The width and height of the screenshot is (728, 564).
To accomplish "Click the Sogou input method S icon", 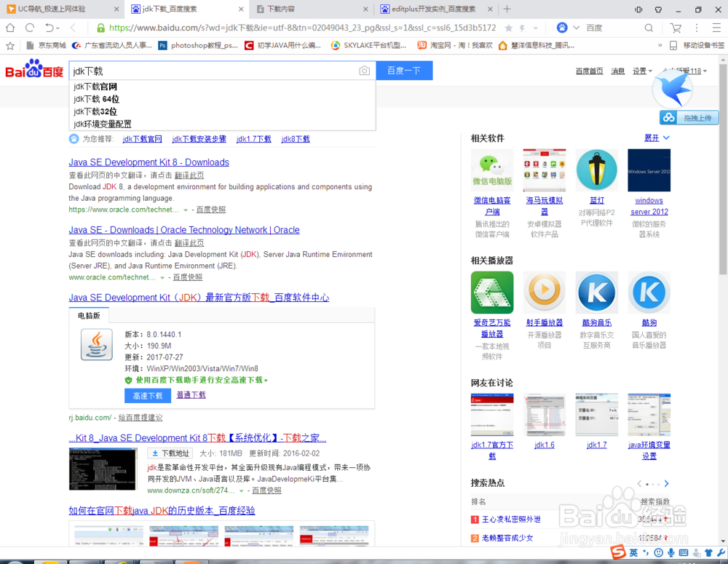I will click(618, 552).
